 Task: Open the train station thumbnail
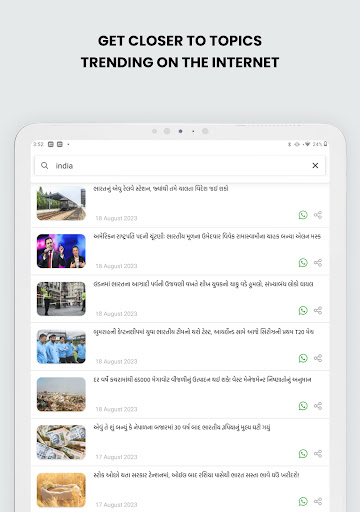pos(61,203)
